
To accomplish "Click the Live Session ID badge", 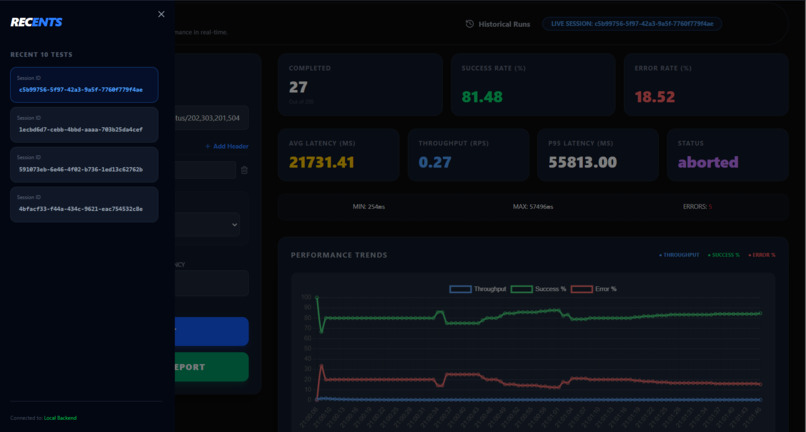I will (632, 24).
